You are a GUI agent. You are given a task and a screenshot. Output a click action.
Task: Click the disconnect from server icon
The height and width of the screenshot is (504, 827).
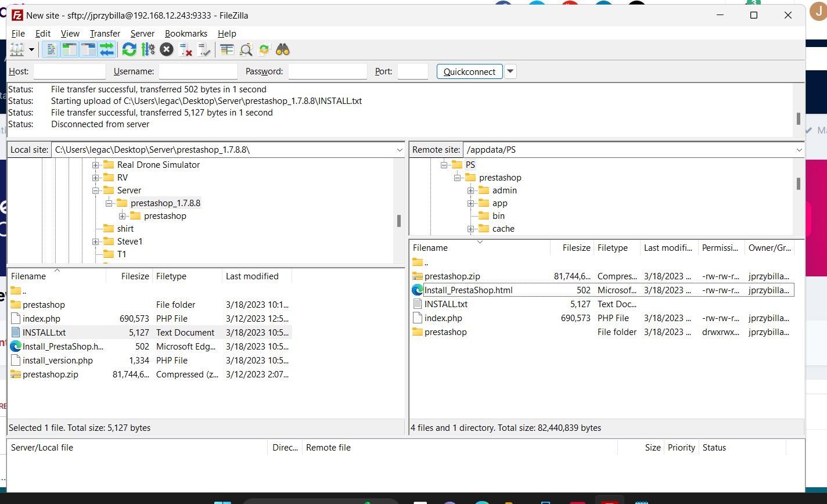[186, 50]
